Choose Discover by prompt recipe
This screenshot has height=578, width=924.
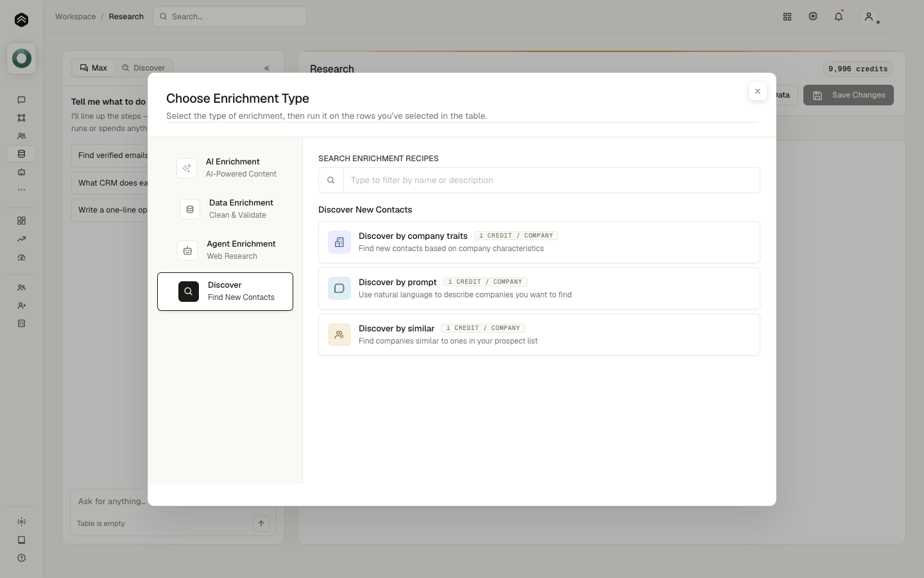coord(539,288)
